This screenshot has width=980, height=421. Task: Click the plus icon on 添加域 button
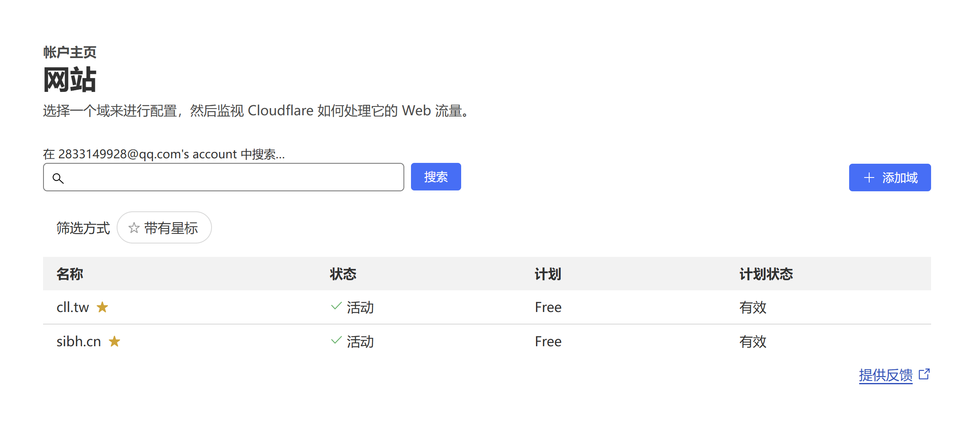pos(869,178)
